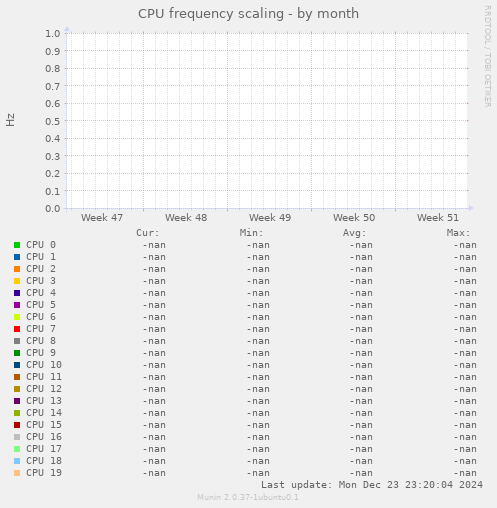Screen dimensions: 497x508
Task: Click the CPU 5 purple color swatch
Action: click(x=17, y=305)
